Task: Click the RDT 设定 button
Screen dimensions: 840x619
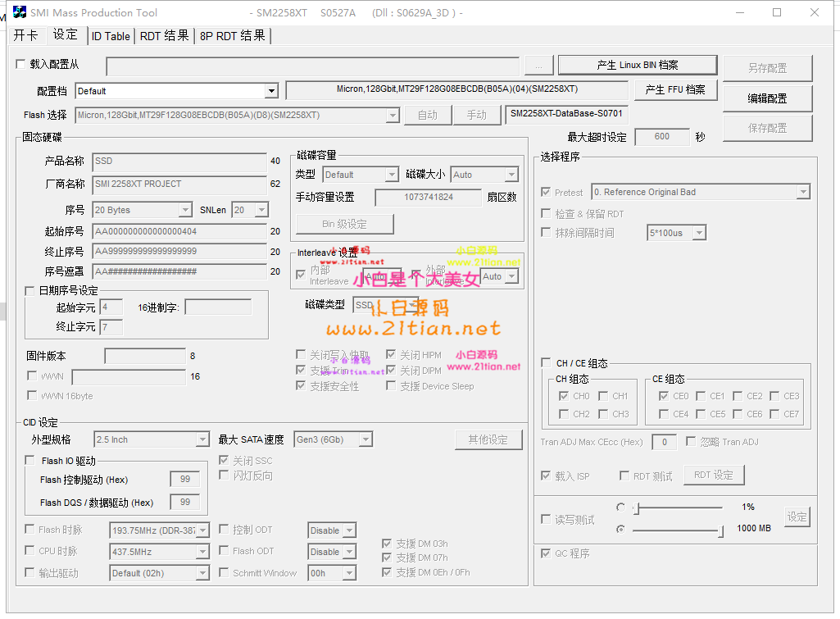Action: [x=714, y=475]
